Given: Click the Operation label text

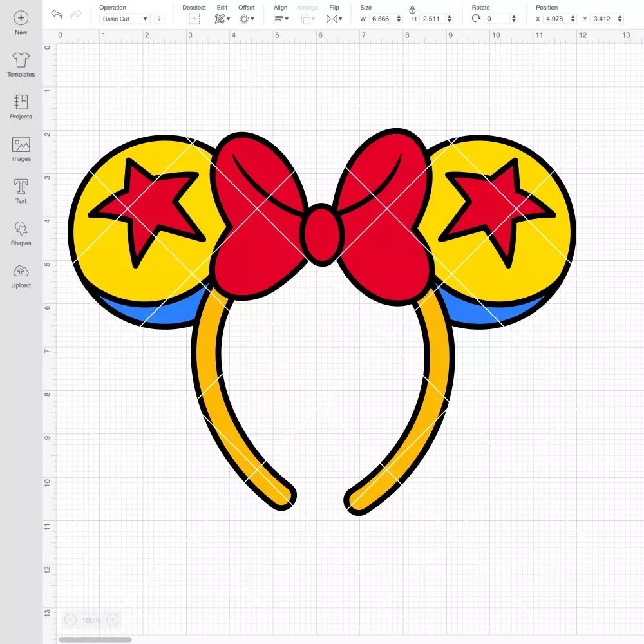Looking at the screenshot, I should (113, 7).
